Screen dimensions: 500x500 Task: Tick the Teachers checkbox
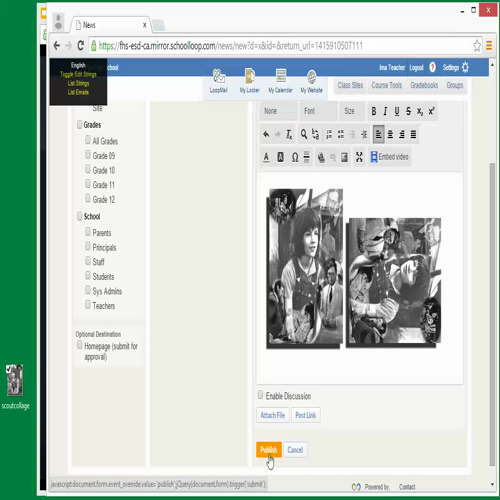pyautogui.click(x=88, y=304)
